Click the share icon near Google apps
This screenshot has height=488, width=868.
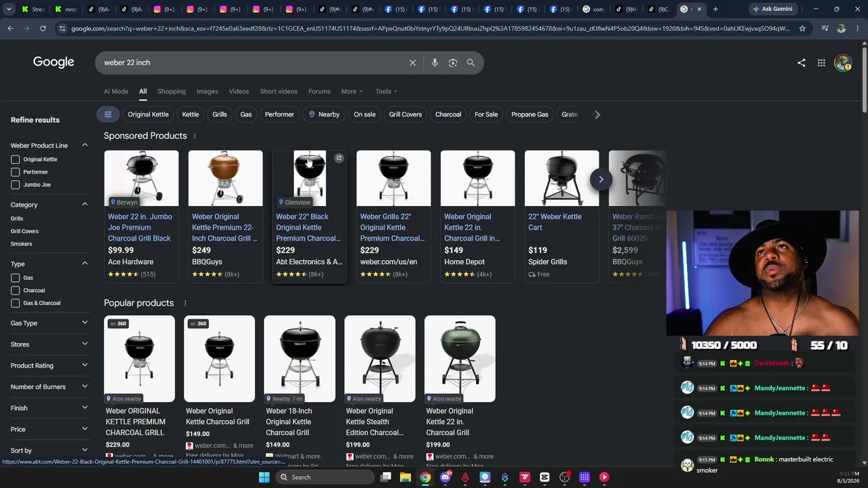pos(802,62)
